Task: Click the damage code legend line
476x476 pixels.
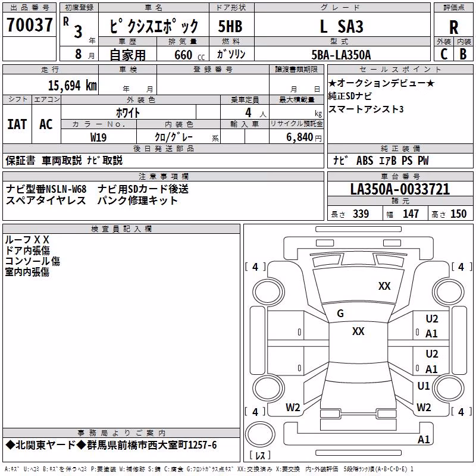Action: 209,469
